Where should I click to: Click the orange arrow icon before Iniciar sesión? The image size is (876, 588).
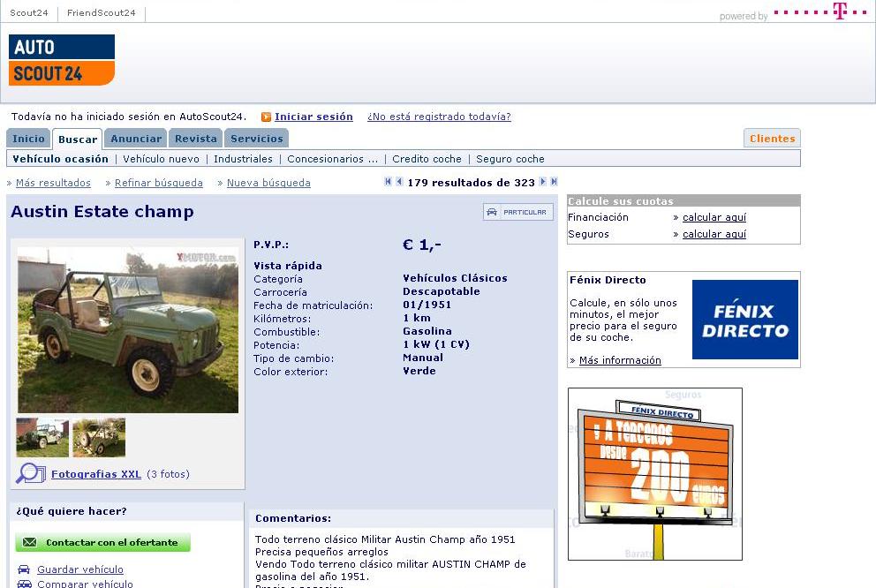[266, 117]
